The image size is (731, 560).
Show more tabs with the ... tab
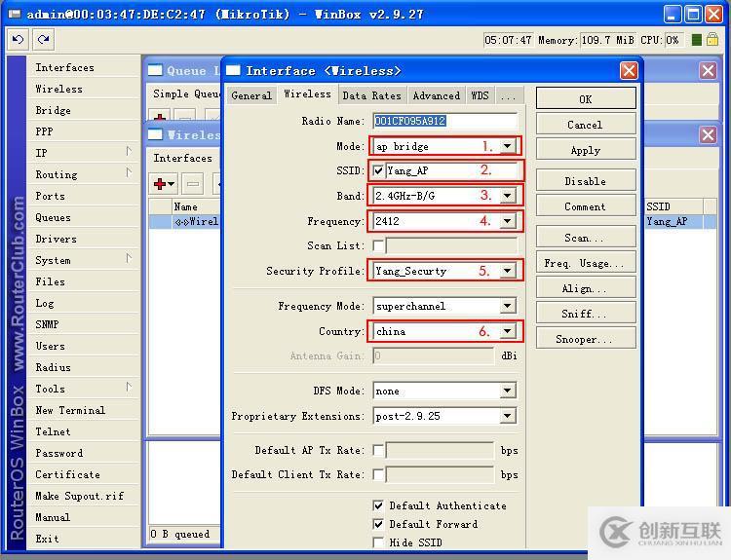[x=509, y=95]
